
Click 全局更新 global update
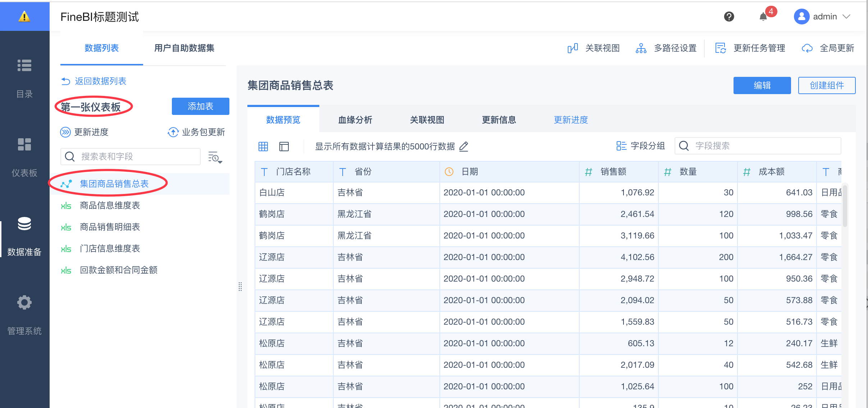point(828,48)
